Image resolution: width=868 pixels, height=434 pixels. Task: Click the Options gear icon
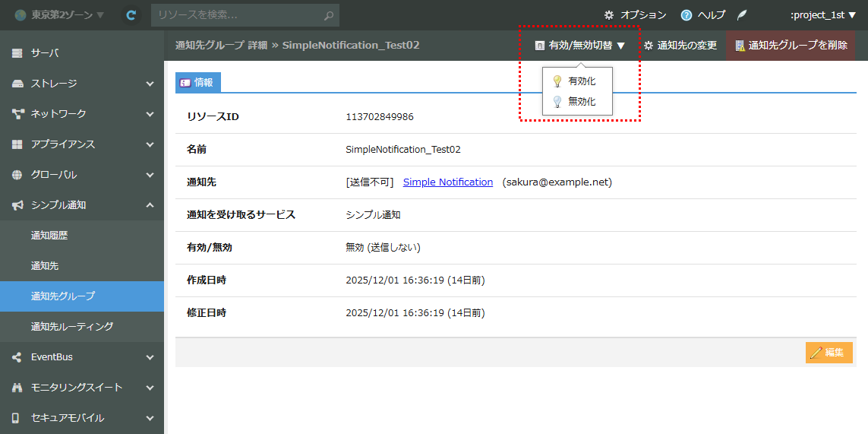(x=609, y=15)
